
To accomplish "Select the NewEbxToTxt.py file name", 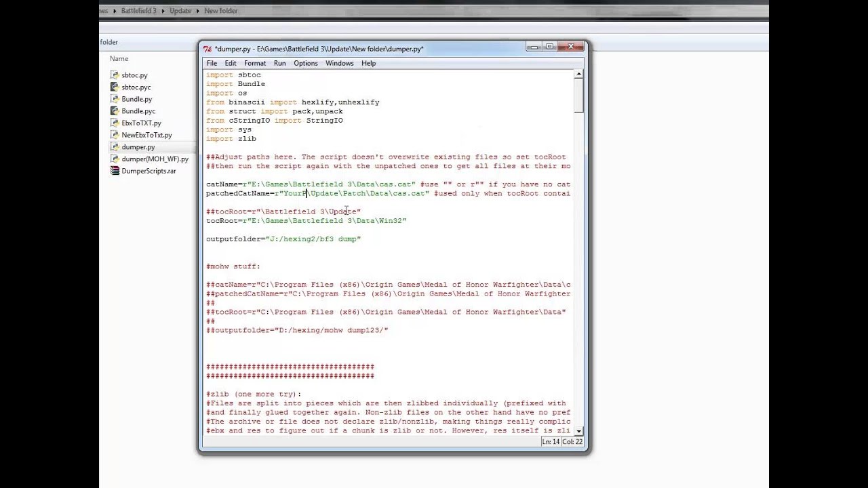I will pos(146,135).
